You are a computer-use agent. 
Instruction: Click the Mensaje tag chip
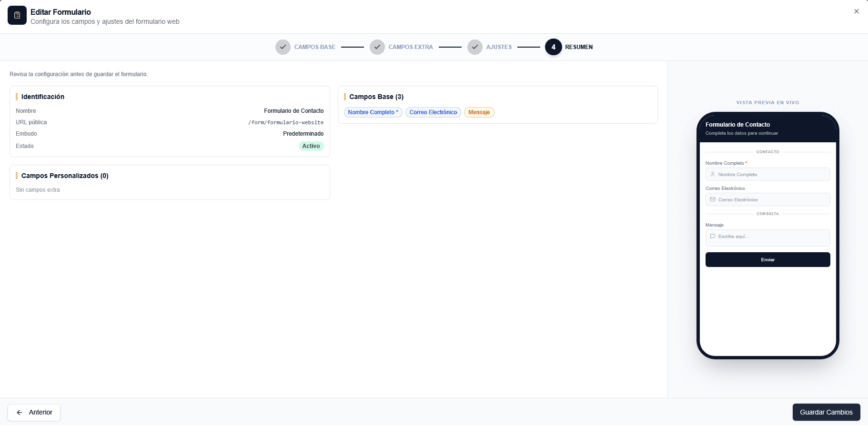(479, 112)
